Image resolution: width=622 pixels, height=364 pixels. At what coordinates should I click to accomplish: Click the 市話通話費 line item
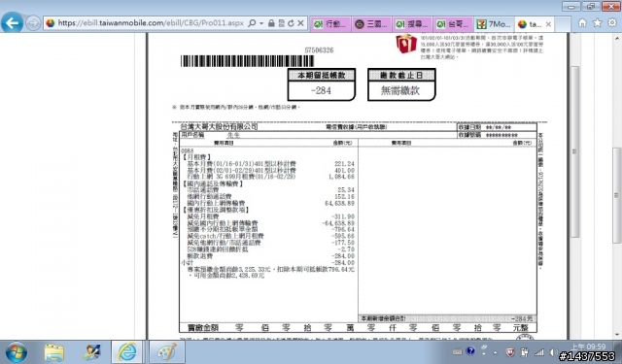pos(203,190)
